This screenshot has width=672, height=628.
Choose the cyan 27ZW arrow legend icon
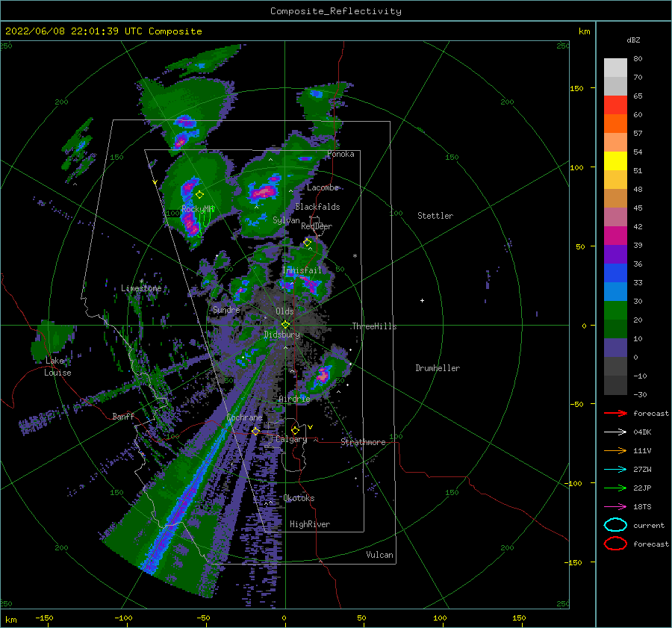point(615,470)
